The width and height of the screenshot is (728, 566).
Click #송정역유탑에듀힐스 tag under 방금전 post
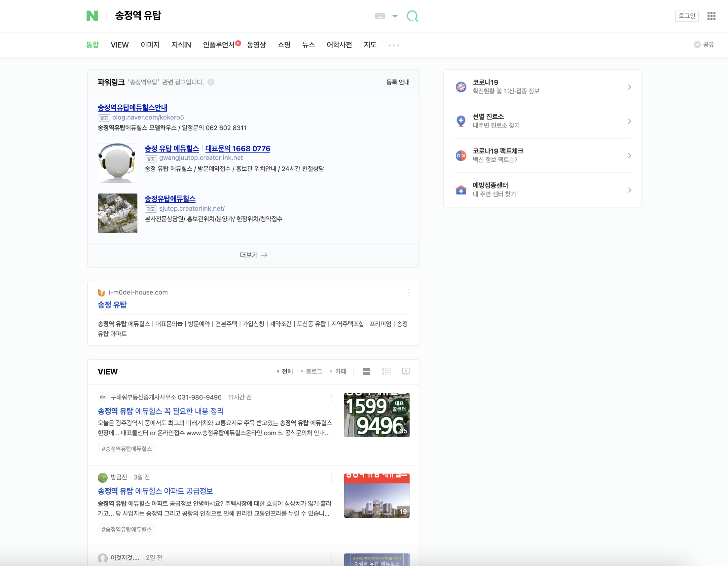pyautogui.click(x=127, y=529)
